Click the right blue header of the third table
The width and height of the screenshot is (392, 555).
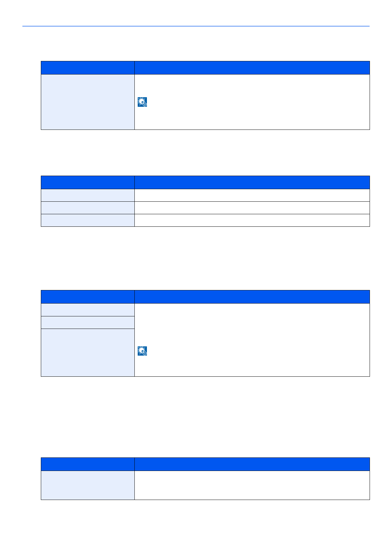[x=252, y=297]
